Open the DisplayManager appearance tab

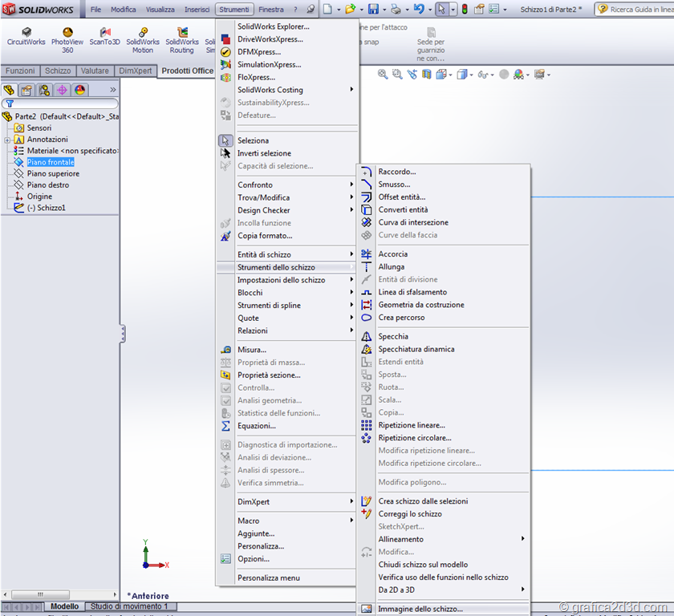click(x=79, y=90)
